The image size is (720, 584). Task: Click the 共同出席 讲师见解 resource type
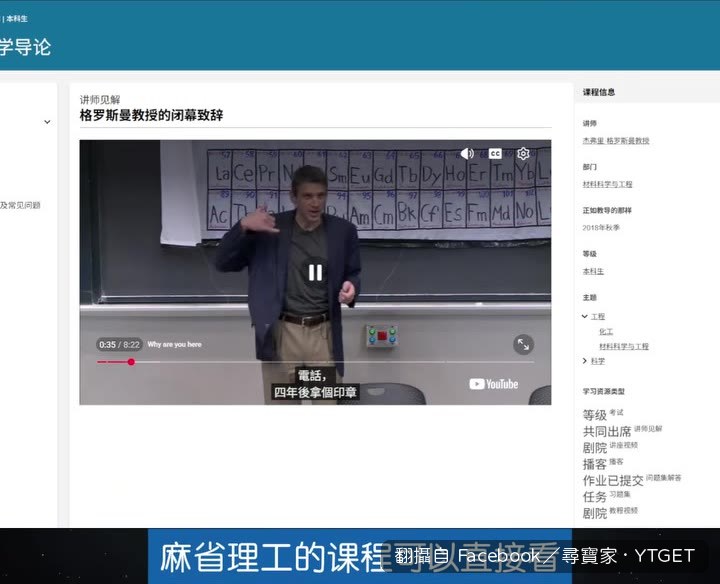click(x=622, y=431)
